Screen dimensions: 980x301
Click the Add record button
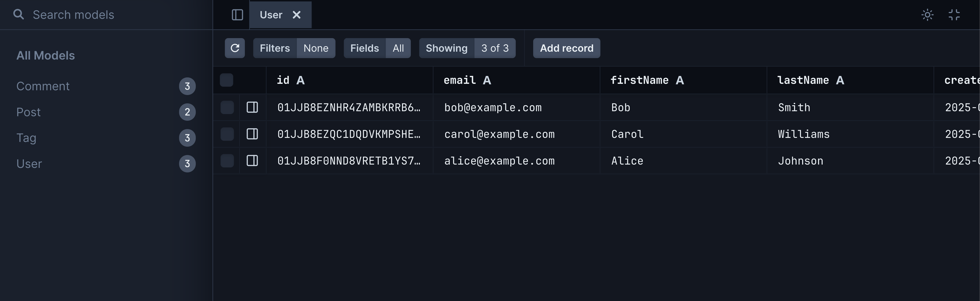(x=566, y=48)
